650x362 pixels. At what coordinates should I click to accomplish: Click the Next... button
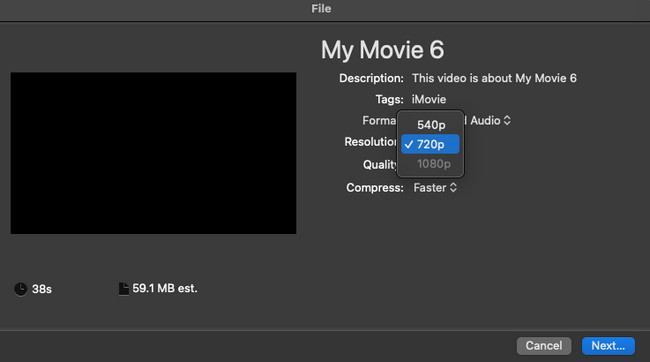[x=608, y=346]
